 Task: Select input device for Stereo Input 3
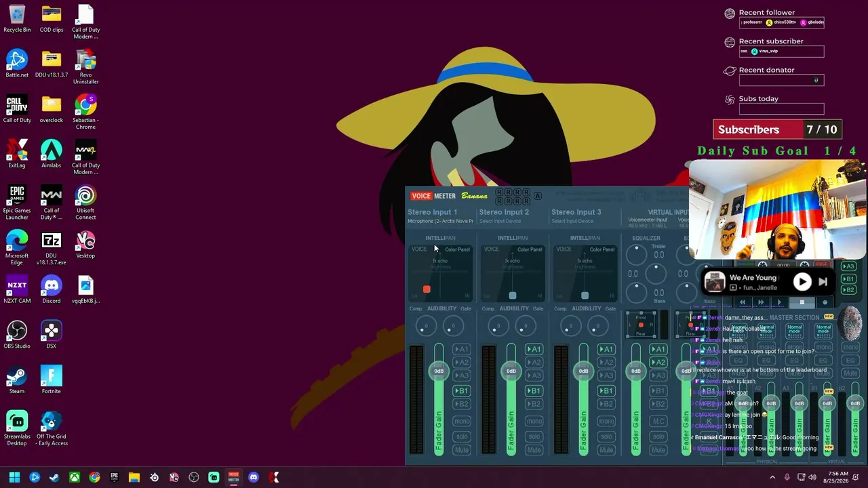click(572, 221)
